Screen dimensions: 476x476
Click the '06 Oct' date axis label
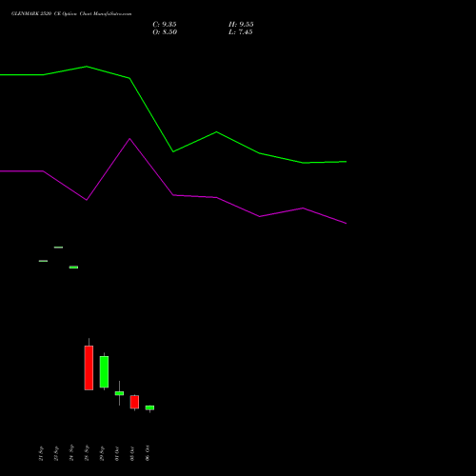coord(148,453)
